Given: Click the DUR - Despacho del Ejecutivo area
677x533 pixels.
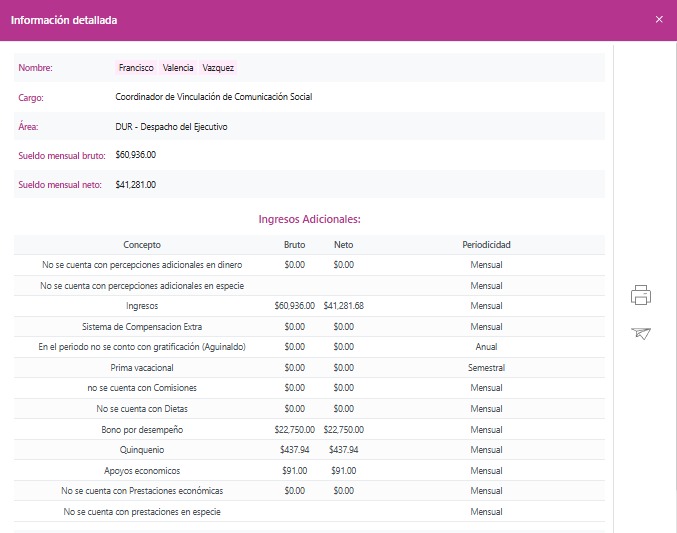Looking at the screenshot, I should coord(171,127).
